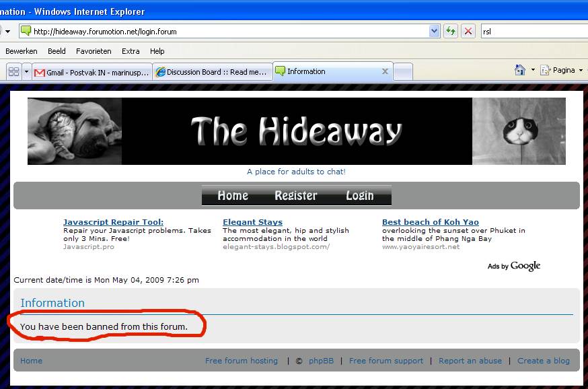Switch to the Gmail Postvak IN tab
The image size is (588, 389).
(x=92, y=72)
